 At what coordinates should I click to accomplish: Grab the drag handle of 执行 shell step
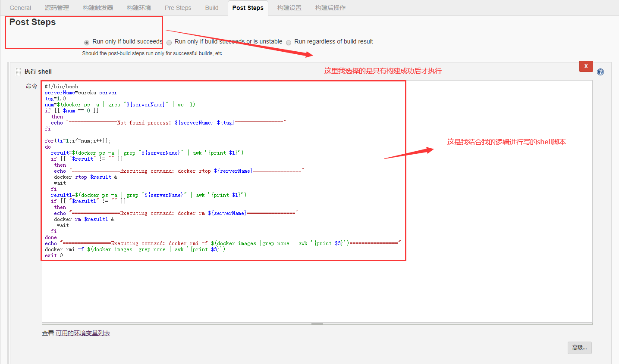click(18, 72)
